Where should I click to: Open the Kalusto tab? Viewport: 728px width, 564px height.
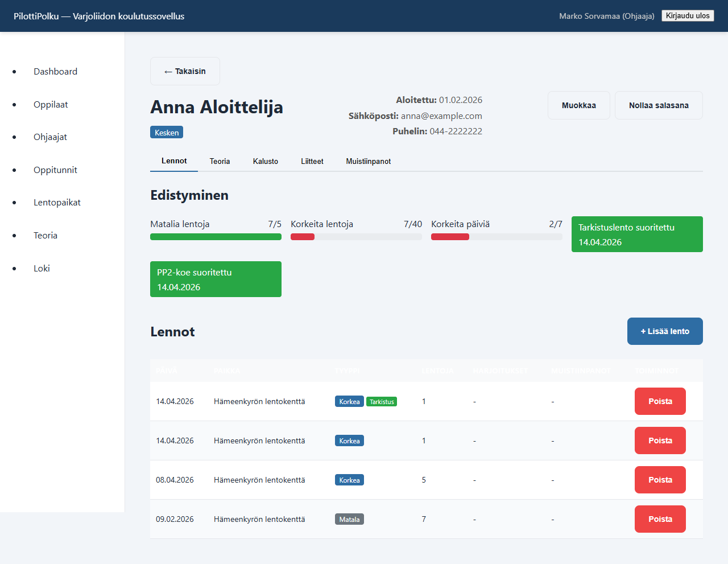coord(266,161)
